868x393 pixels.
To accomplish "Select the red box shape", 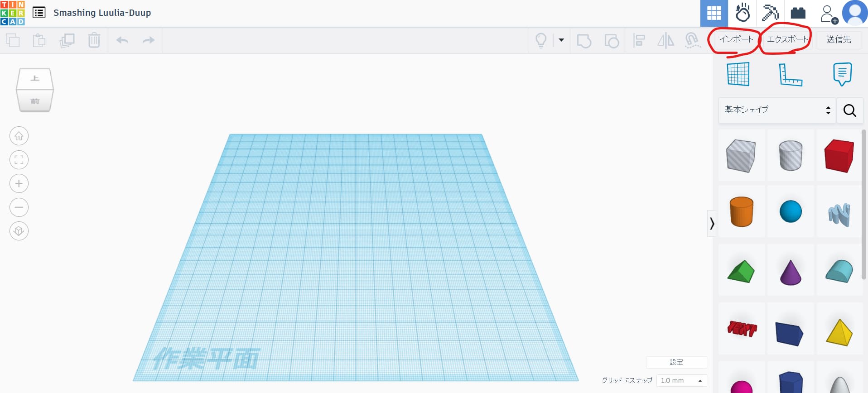I will pos(839,156).
